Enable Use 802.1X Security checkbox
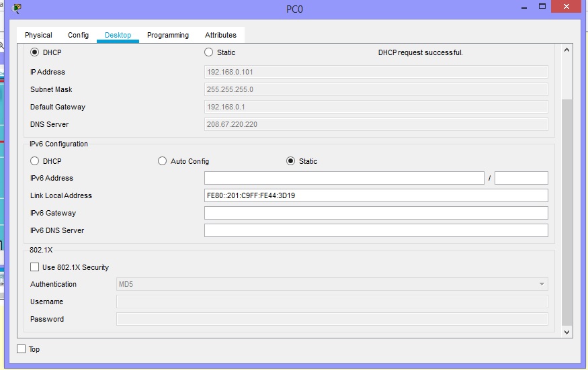The image size is (588, 370). [35, 267]
